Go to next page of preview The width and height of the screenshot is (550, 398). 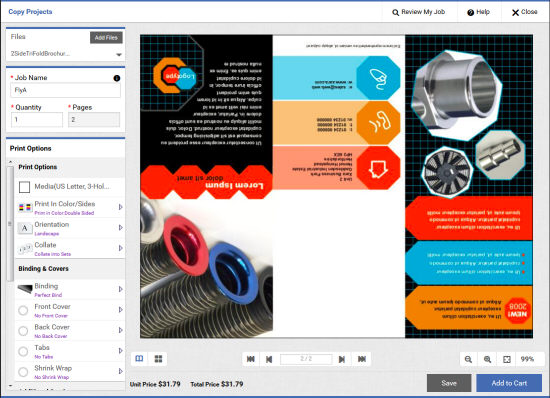[342, 359]
